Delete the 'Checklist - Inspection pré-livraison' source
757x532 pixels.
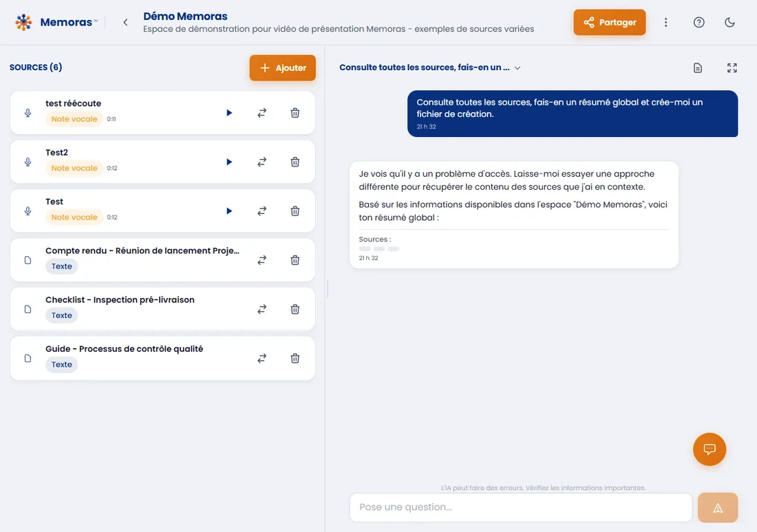click(x=295, y=309)
